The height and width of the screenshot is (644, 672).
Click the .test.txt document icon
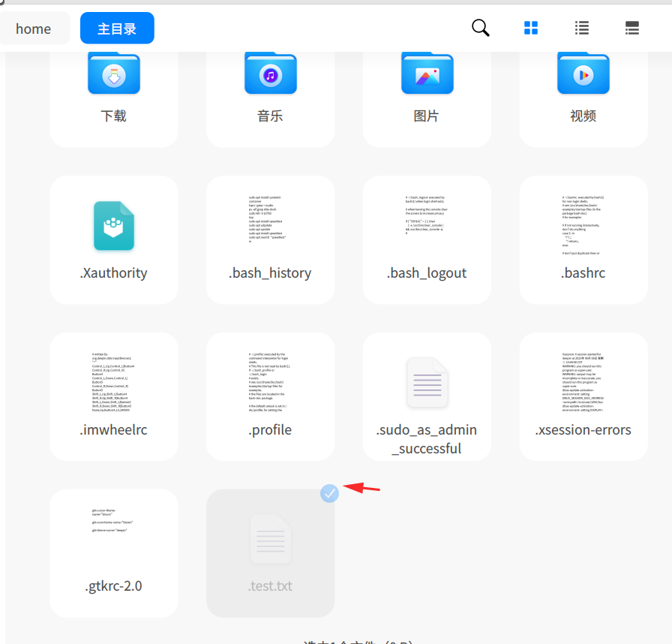point(271,539)
